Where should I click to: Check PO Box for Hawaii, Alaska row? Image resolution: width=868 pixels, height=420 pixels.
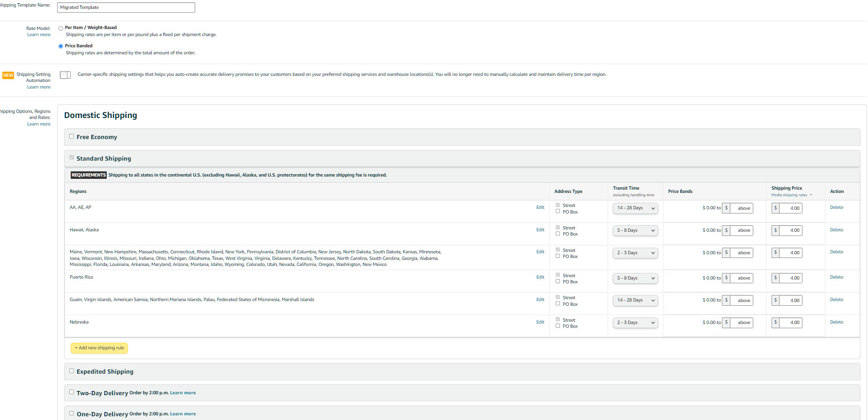pos(558,234)
